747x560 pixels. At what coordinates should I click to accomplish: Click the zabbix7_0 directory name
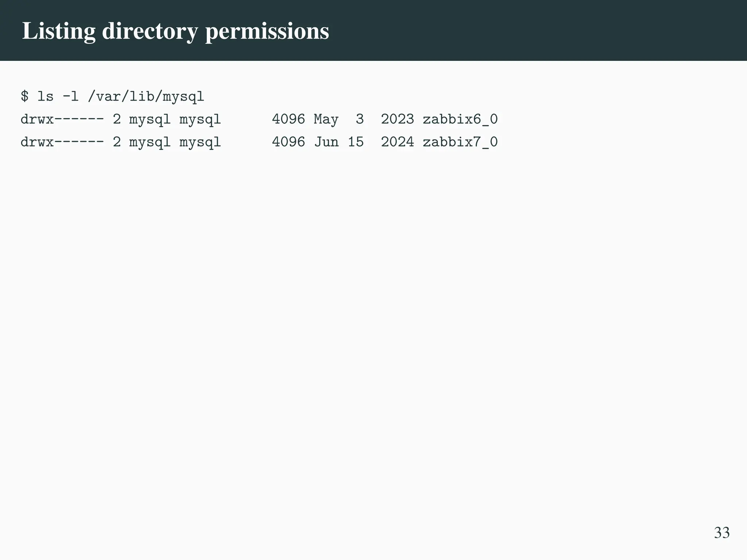[x=460, y=142]
